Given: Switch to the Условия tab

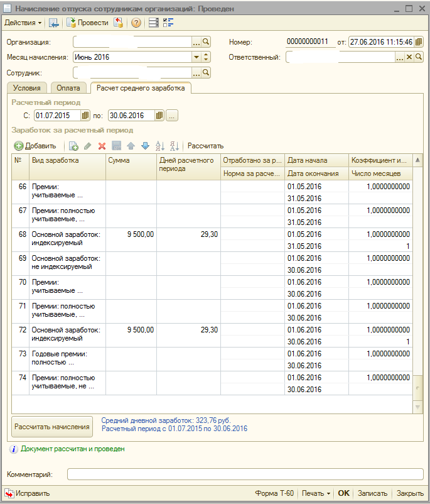Looking at the screenshot, I should click(x=27, y=89).
